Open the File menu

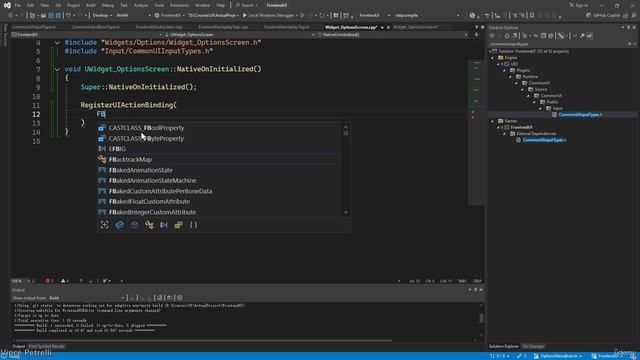(x=17, y=5)
